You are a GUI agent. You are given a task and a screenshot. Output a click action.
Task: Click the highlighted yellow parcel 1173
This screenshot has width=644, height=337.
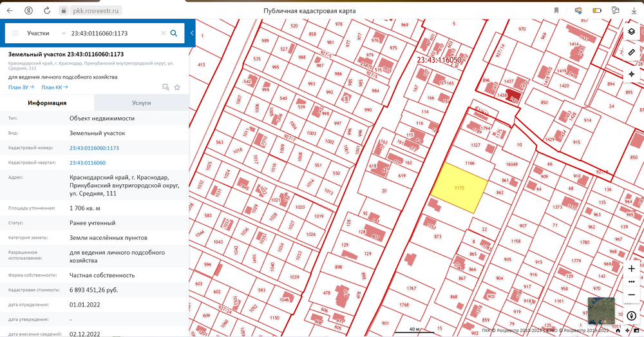pos(459,187)
